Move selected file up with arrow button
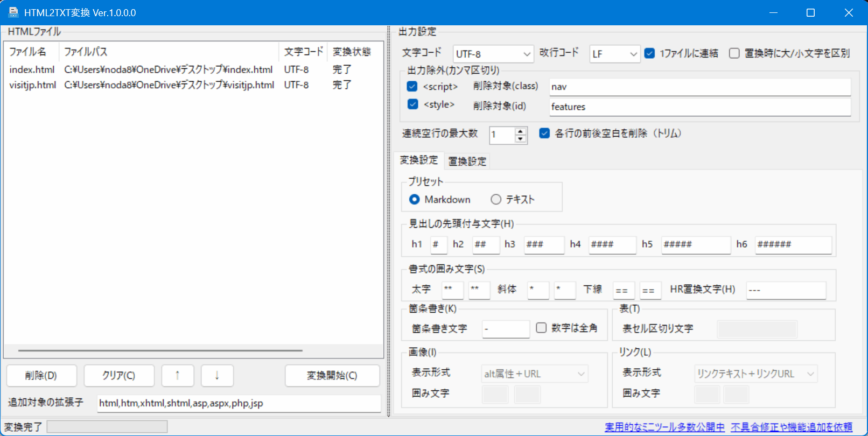The height and width of the screenshot is (436, 868). point(178,376)
